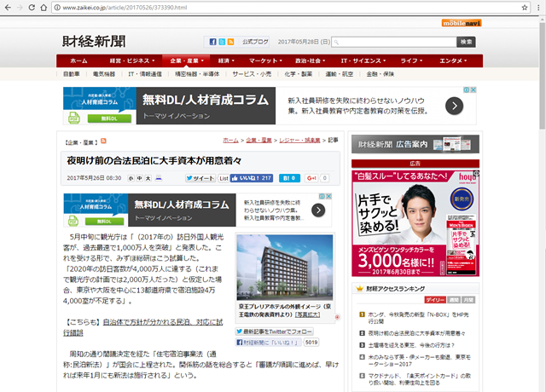Click the arrow button on the top banner ad
This screenshot has height=392, width=546.
pos(456,106)
